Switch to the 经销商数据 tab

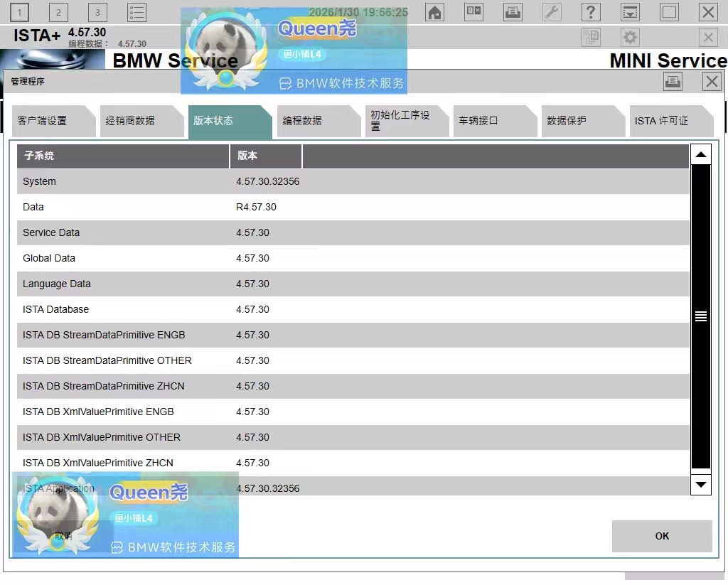(x=141, y=121)
